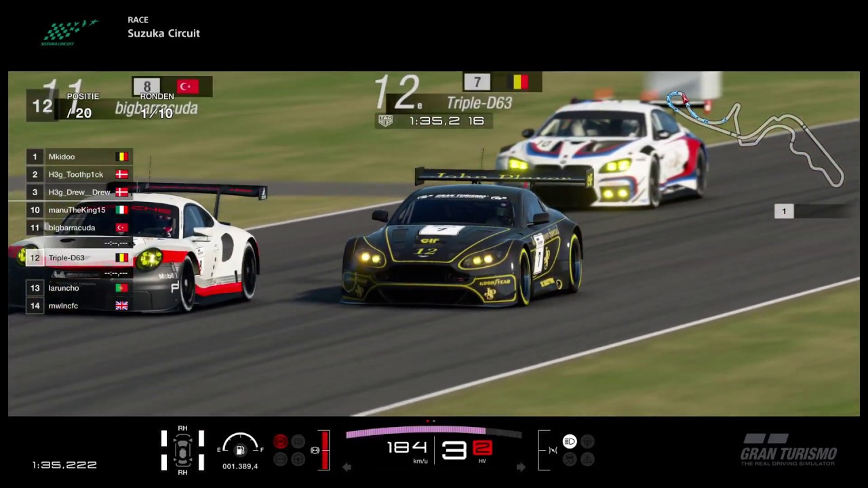
Task: Click the Suzuka Circuit title text
Action: point(163,33)
